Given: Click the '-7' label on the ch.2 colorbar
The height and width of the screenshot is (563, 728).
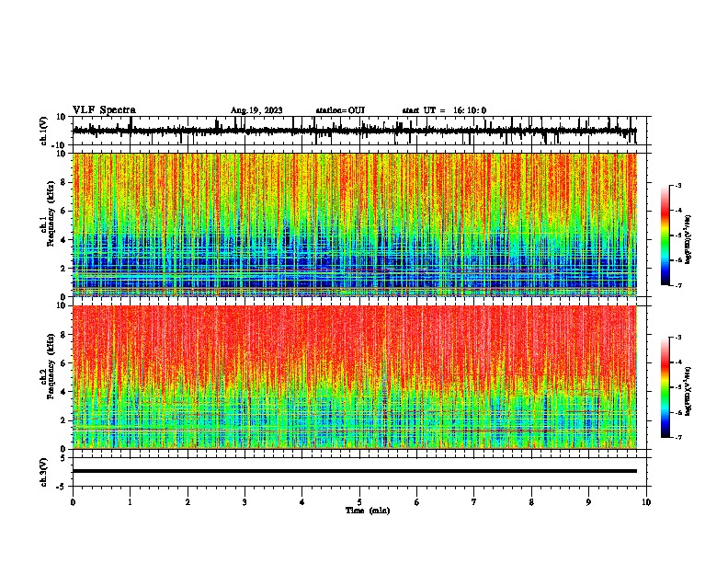Looking at the screenshot, I should [x=677, y=437].
